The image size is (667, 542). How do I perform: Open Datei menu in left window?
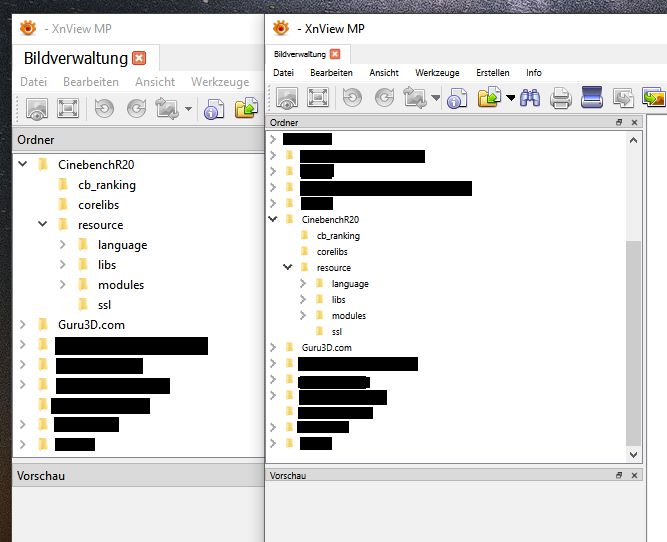click(34, 82)
